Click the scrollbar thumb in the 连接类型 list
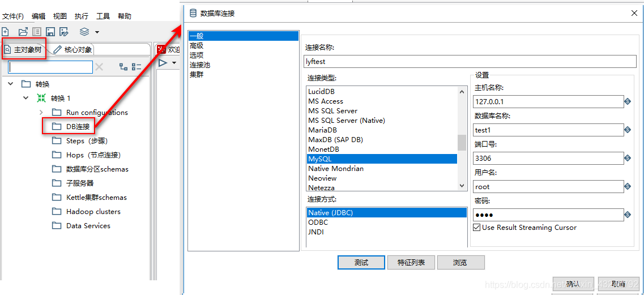Viewport: 644px width, 295px height. click(462, 143)
